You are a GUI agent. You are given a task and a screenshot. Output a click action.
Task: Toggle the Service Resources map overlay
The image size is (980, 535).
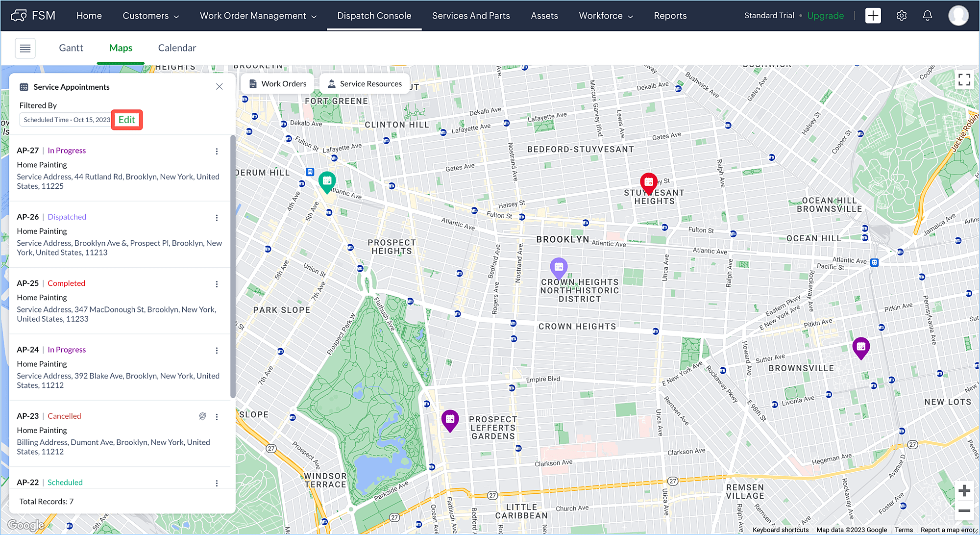pyautogui.click(x=365, y=84)
